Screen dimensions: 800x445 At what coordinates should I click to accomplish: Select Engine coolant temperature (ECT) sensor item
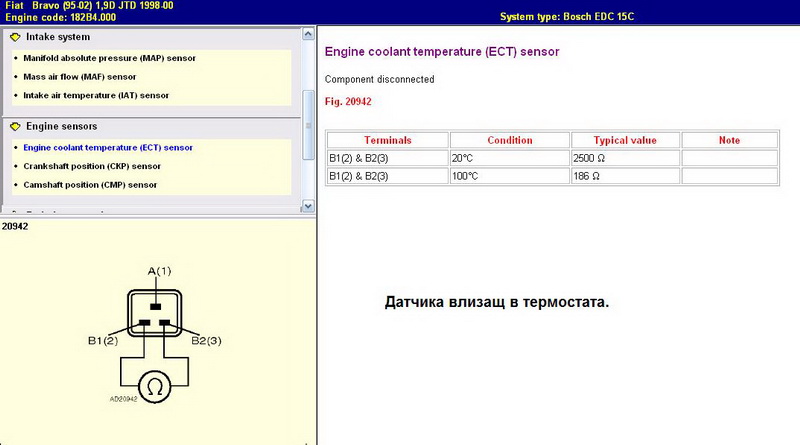[108, 148]
